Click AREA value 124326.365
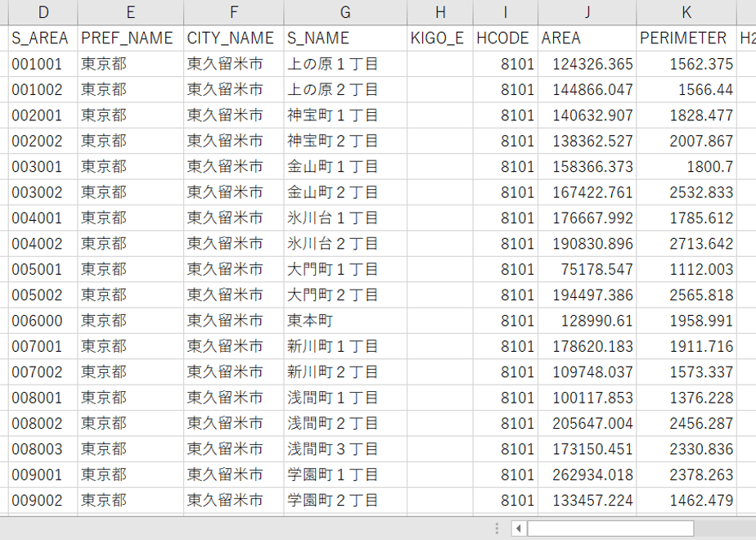 (587, 64)
